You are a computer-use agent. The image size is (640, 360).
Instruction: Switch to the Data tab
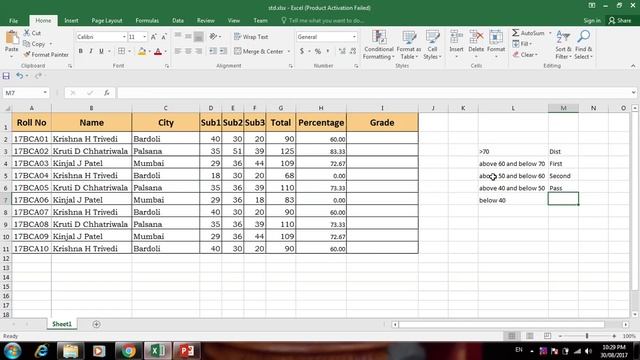tap(178, 20)
